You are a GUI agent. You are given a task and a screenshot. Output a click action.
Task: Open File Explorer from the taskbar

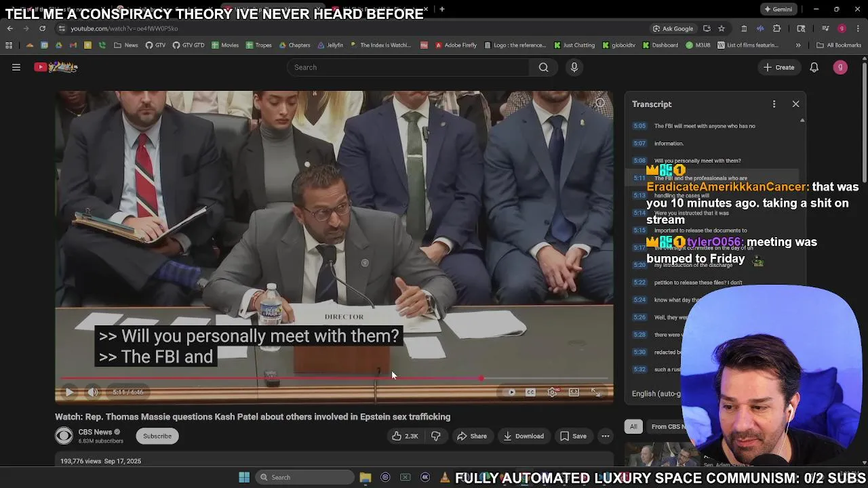365,477
